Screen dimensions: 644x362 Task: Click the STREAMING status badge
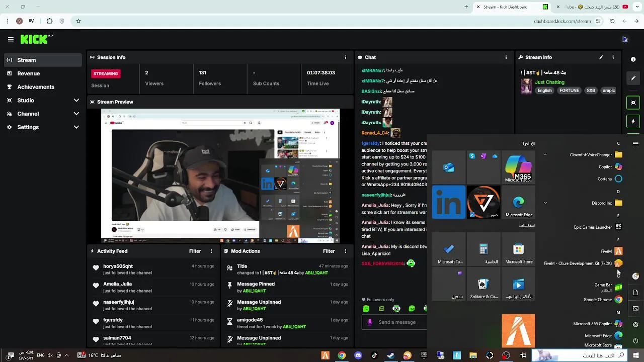106,73
